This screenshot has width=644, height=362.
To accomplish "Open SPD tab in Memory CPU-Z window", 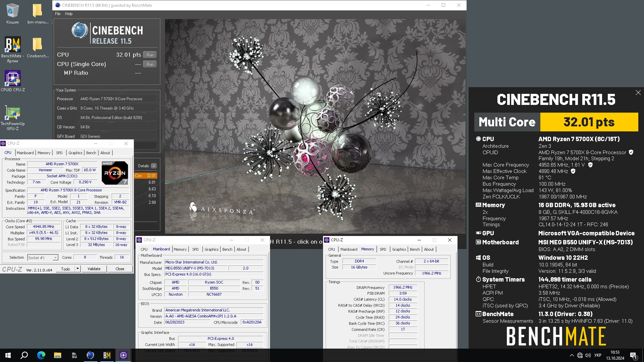I will point(383,249).
